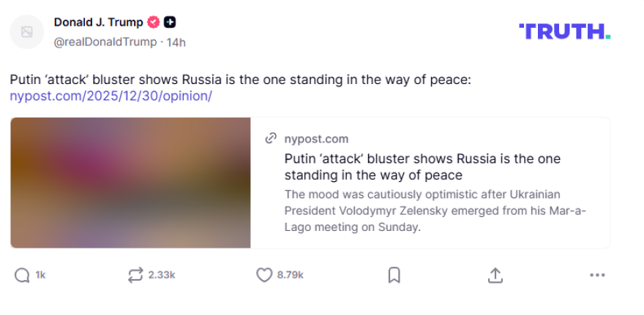Screen dimensions: 644x315
Task: Follow the nypost.com/2025/12/30/opinion/ link
Action: [111, 96]
